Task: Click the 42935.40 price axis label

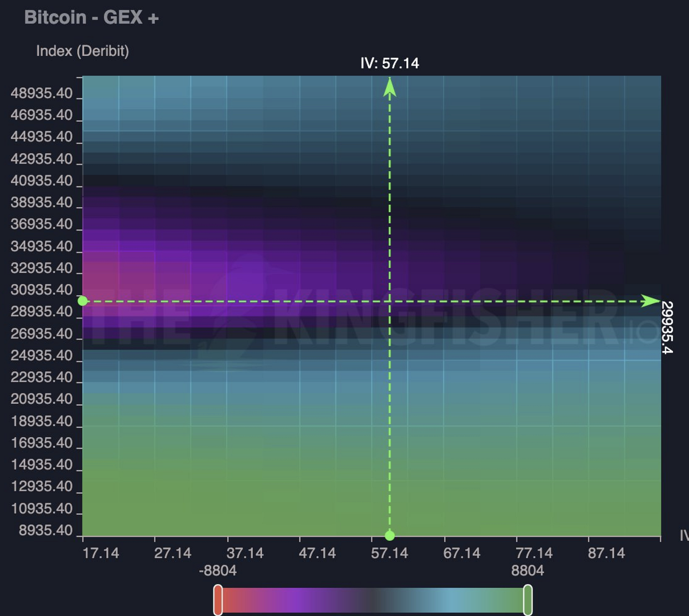Action: (x=42, y=159)
